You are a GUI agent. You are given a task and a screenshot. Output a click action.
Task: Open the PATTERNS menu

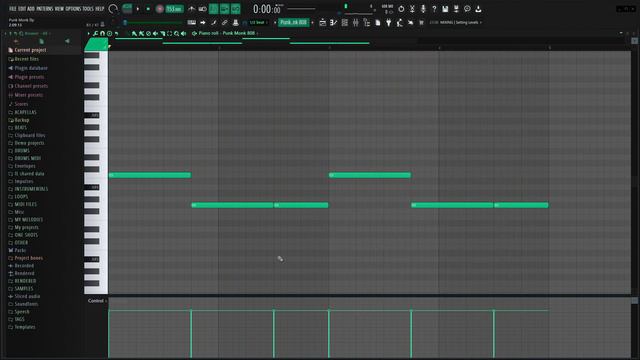tap(45, 9)
